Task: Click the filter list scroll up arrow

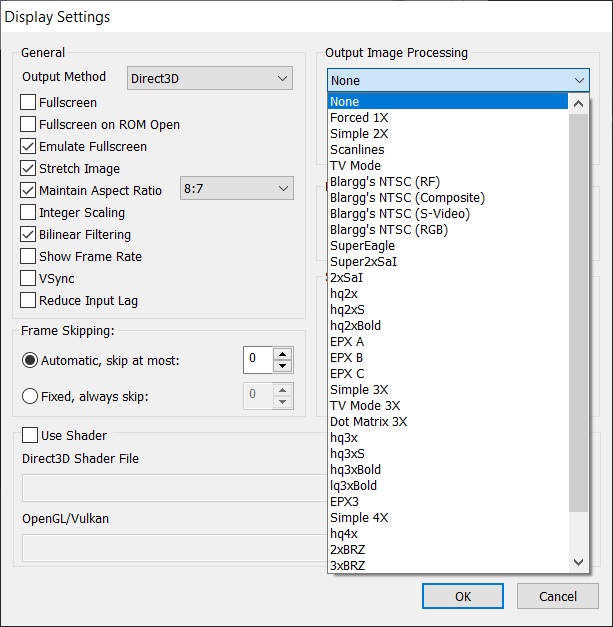Action: pos(578,104)
